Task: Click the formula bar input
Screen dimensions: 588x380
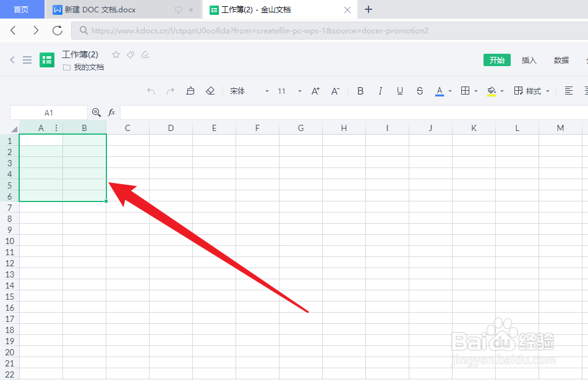Action: coord(354,112)
